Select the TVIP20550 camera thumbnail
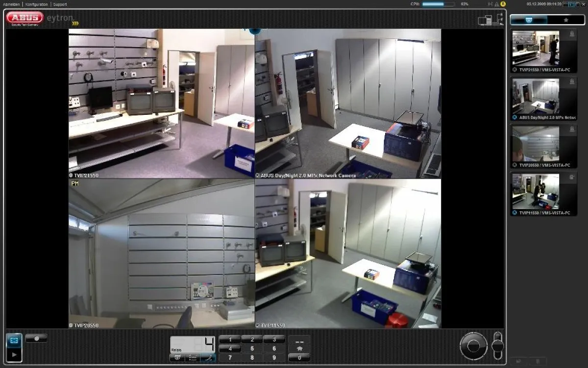This screenshot has width=588, height=368. point(536,143)
